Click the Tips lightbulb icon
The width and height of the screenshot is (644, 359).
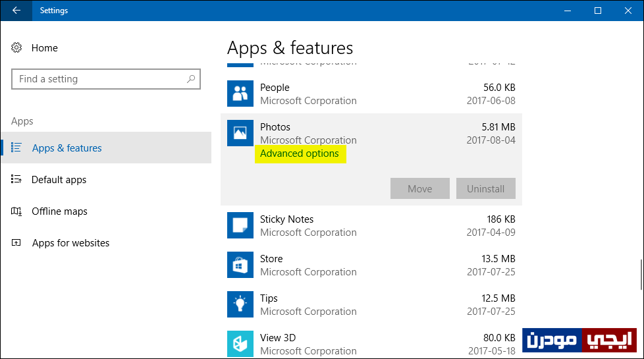pyautogui.click(x=240, y=304)
